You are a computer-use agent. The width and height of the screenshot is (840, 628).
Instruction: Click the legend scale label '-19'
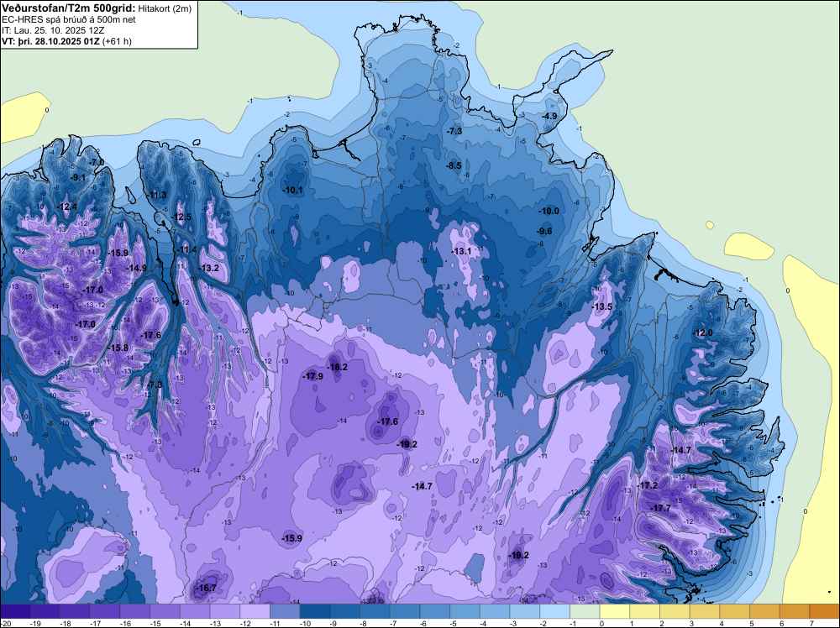click(36, 623)
